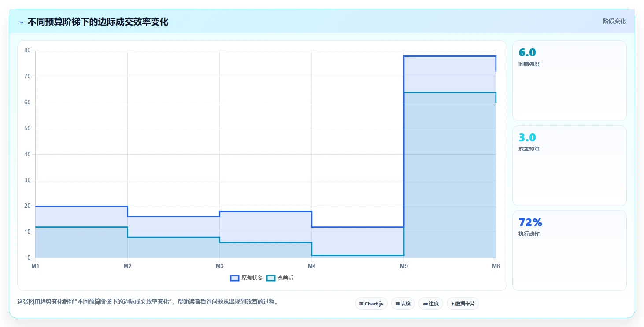Toggle the 改善后 legend entry
644x327 pixels.
(280, 278)
